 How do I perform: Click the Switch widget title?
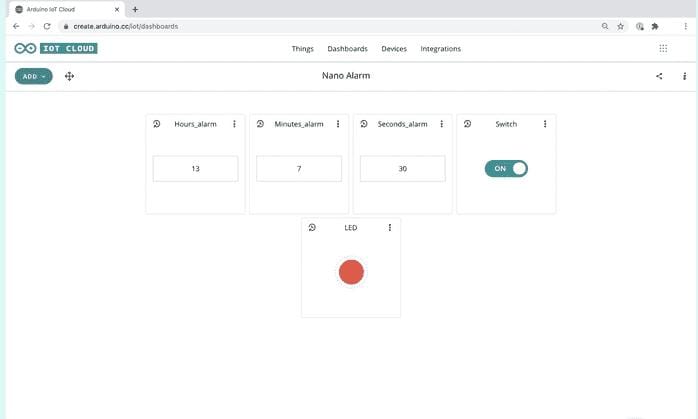coord(506,124)
